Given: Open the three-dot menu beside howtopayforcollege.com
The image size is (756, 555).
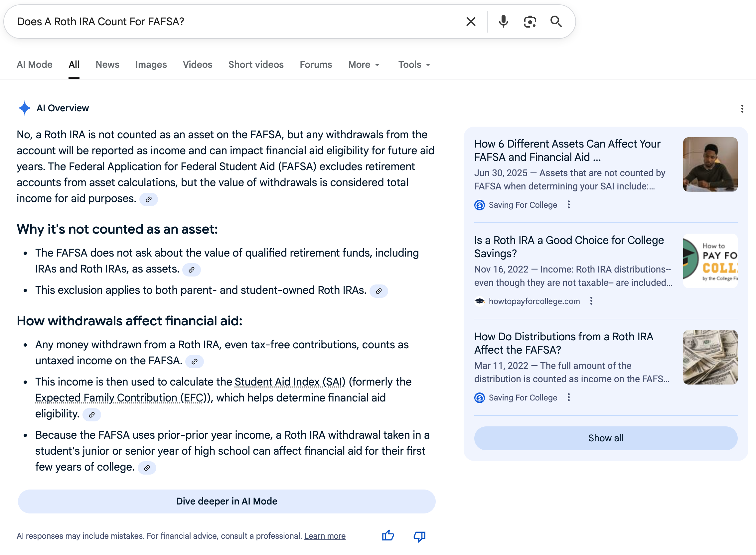Looking at the screenshot, I should pyautogui.click(x=591, y=301).
